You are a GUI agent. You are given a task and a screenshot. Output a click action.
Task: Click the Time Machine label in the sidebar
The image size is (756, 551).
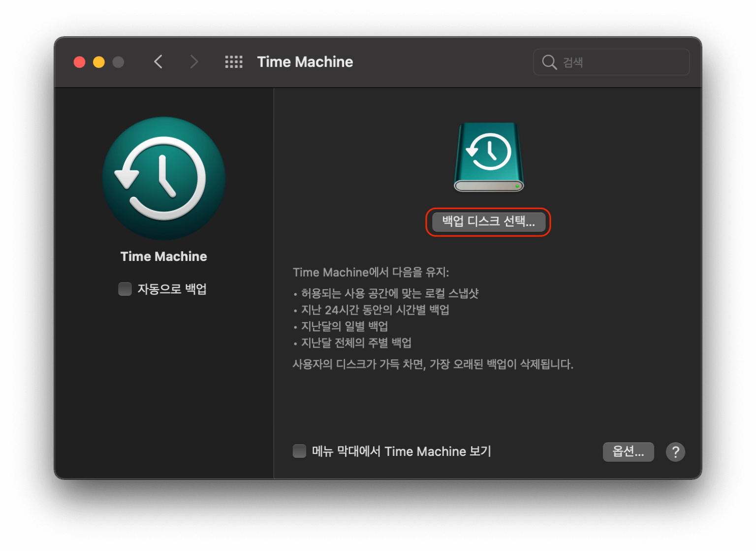[163, 256]
